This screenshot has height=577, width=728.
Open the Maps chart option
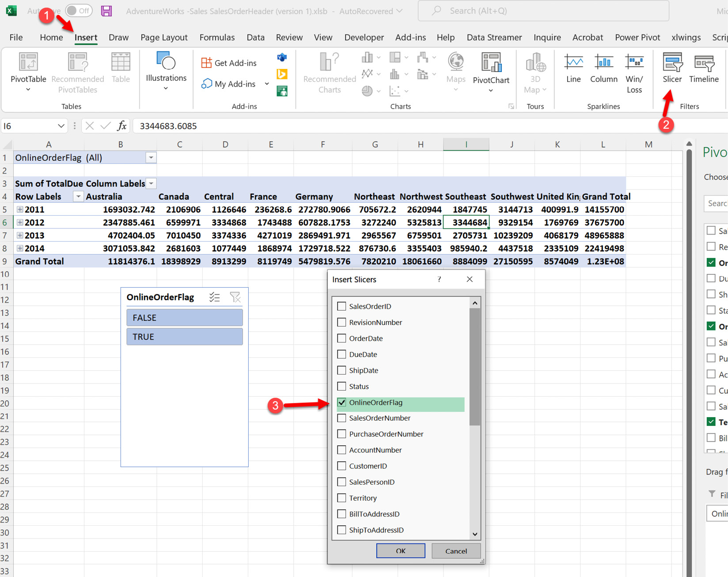click(456, 72)
